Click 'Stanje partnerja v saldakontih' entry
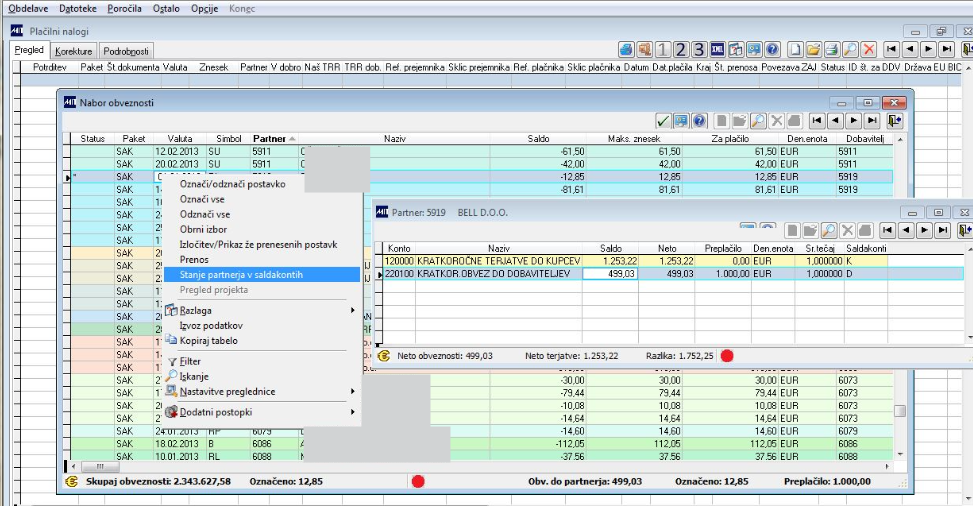This screenshot has width=973, height=506. coord(241,274)
